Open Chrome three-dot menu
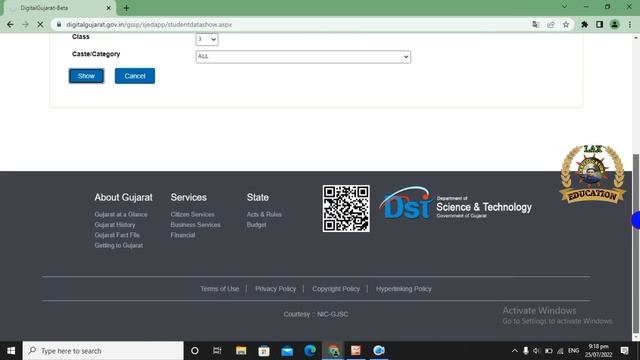 tap(630, 24)
